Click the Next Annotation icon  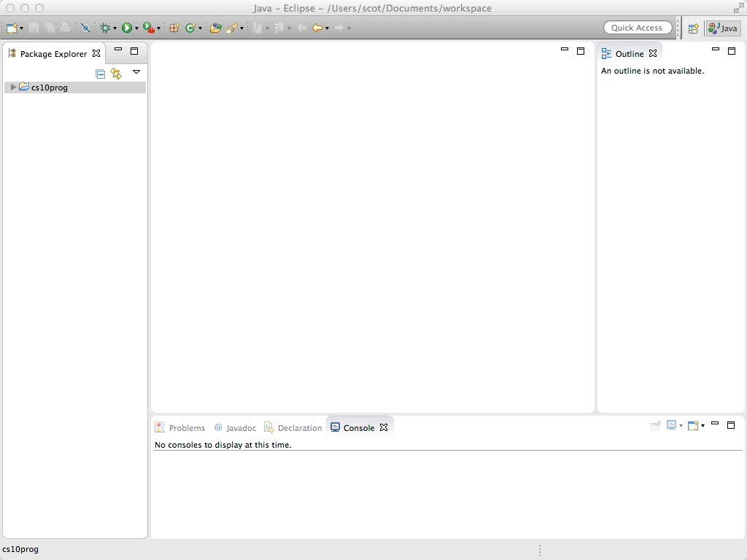pyautogui.click(x=258, y=28)
